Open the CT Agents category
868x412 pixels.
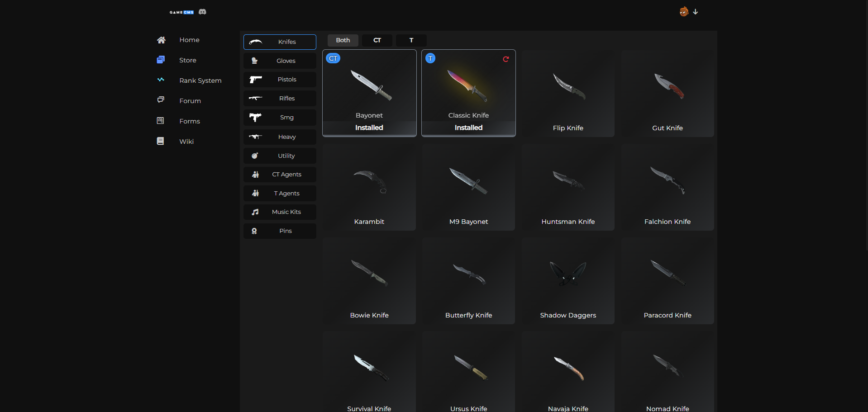coord(280,175)
